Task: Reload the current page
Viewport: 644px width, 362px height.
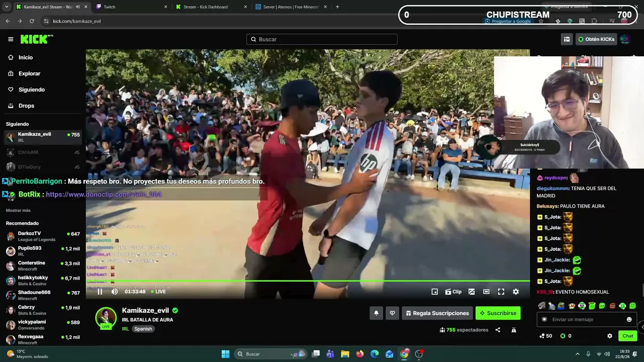Action: pyautogui.click(x=32, y=21)
